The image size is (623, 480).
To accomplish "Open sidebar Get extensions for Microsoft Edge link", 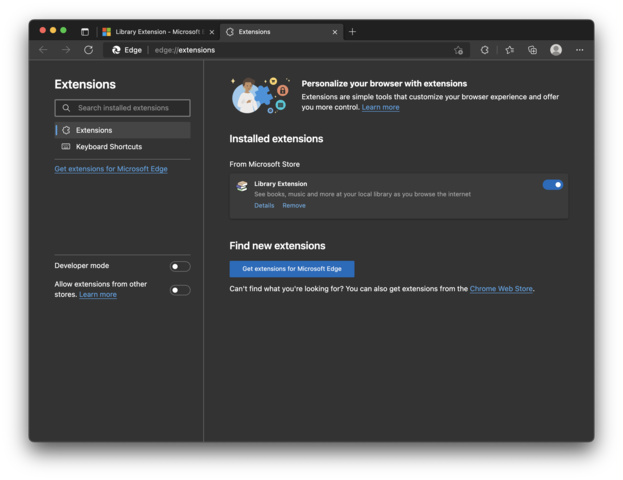I will (111, 169).
